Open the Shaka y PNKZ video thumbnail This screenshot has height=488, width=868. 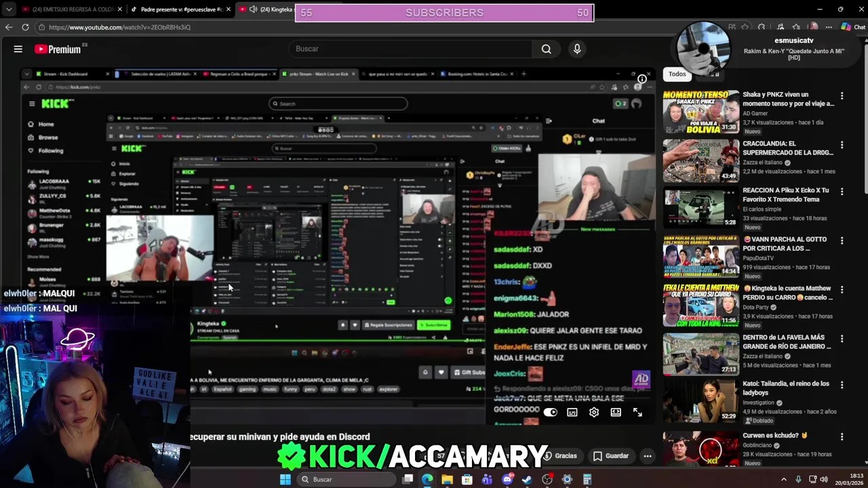(x=701, y=112)
